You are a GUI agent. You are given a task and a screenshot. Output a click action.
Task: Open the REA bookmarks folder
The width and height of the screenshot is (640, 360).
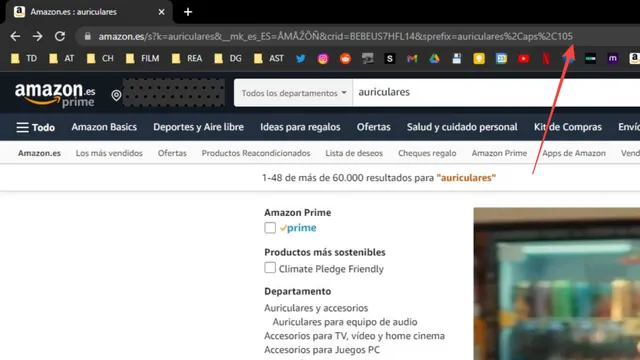point(187,58)
